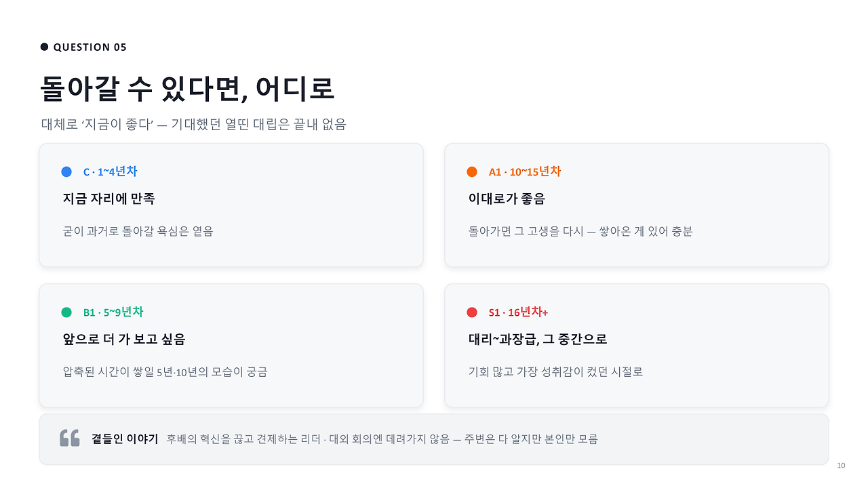Click the orange dot beside A1 · 10~15년차
This screenshot has height=488, width=868.
point(472,172)
